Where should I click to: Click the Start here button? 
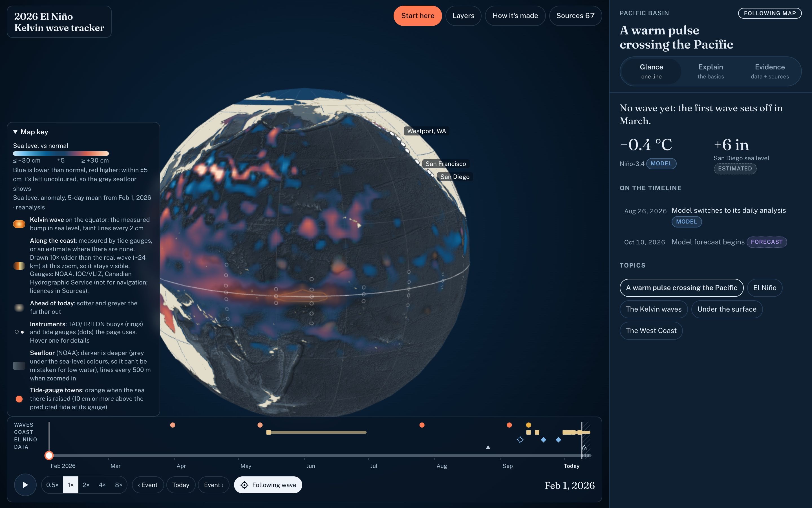[417, 16]
